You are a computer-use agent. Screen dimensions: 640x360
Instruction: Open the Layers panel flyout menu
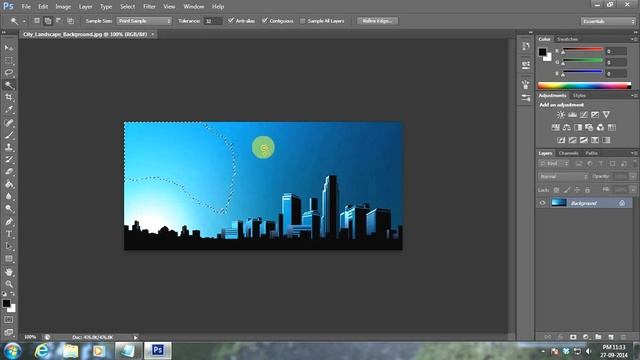[x=634, y=153]
